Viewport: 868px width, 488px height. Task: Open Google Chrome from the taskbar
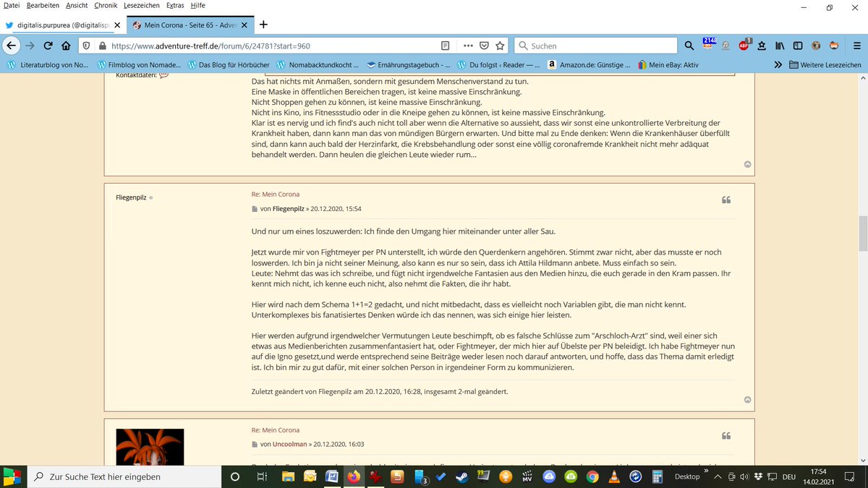(x=592, y=476)
